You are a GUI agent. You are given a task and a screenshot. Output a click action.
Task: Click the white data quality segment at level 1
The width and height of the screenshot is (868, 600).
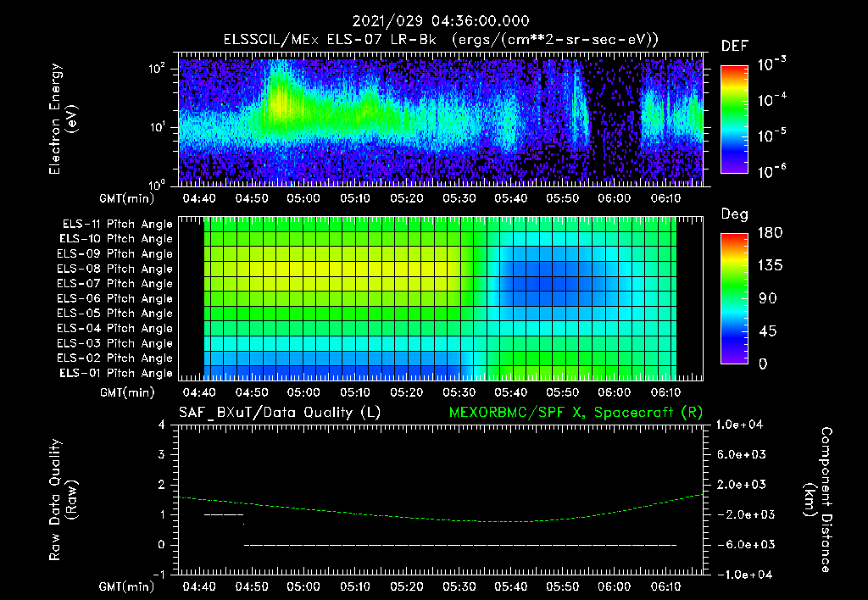[x=224, y=514]
